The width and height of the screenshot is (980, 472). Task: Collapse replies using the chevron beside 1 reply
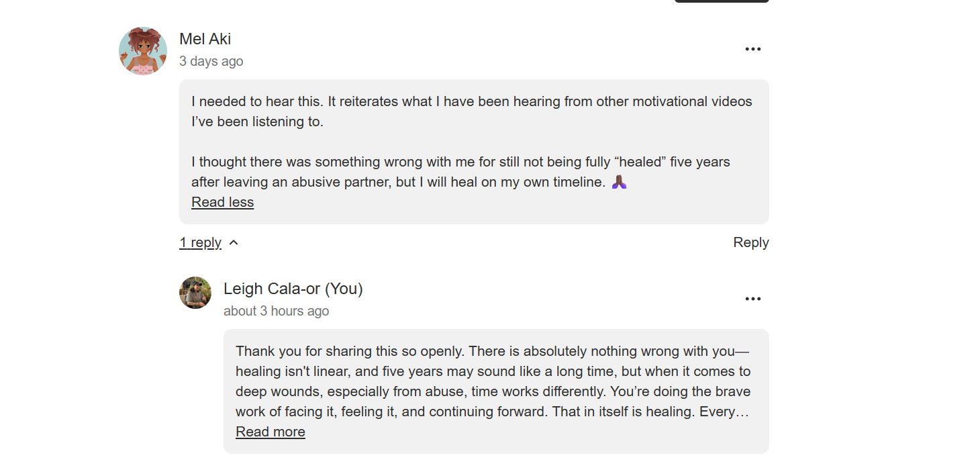(x=234, y=243)
